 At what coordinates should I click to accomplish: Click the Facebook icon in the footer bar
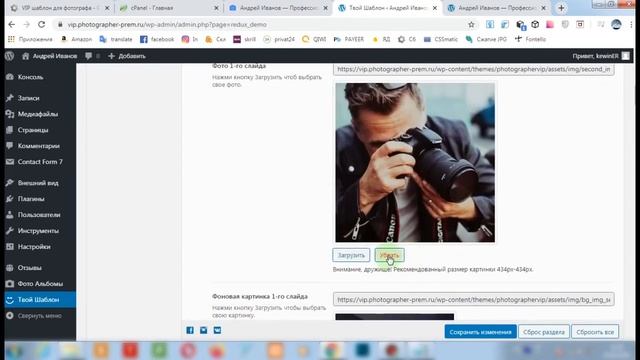tap(190, 330)
